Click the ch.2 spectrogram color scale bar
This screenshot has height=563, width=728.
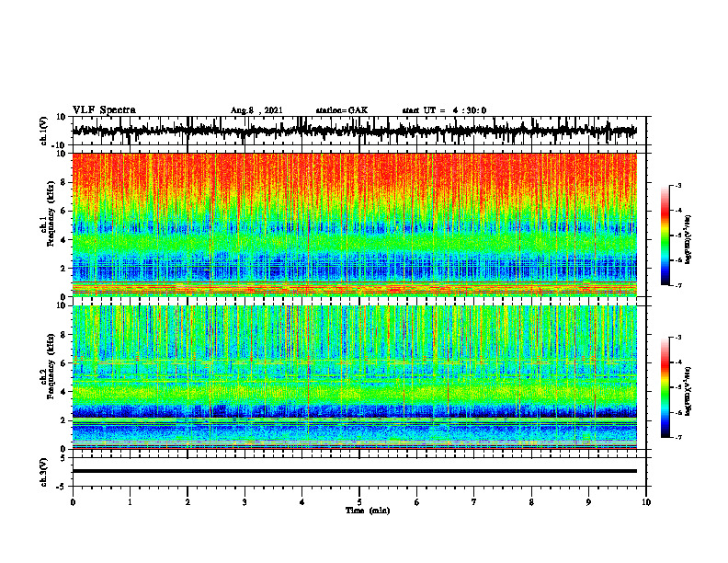[665, 387]
